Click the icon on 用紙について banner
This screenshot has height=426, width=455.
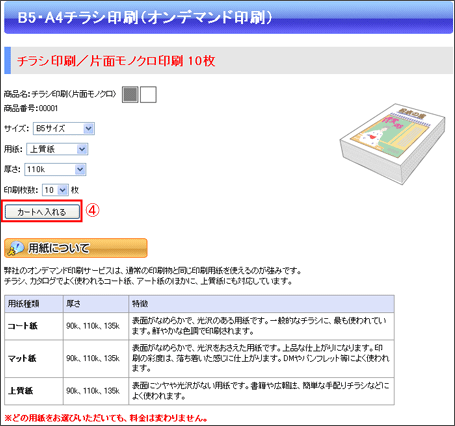coord(16,248)
